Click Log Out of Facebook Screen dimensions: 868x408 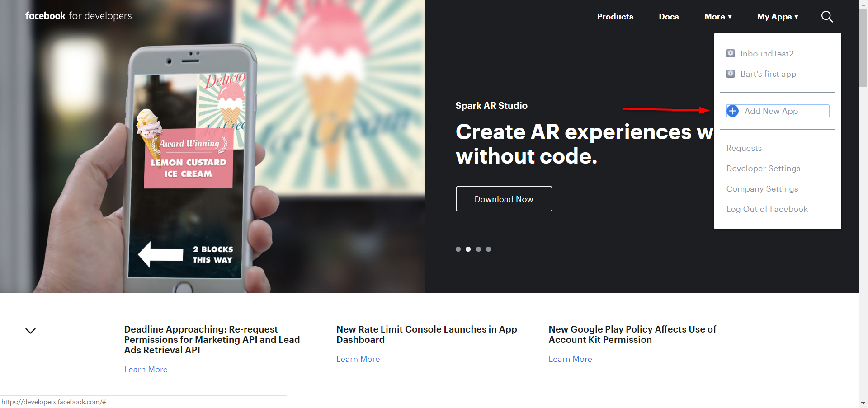click(767, 209)
